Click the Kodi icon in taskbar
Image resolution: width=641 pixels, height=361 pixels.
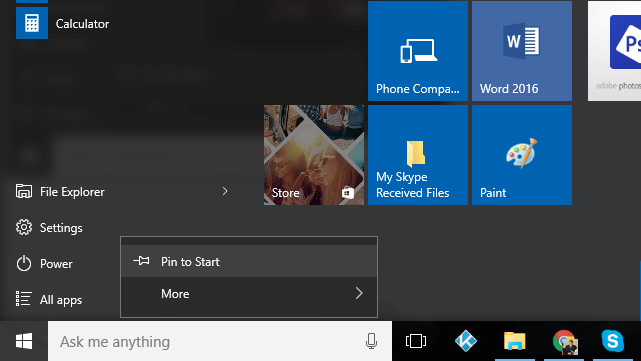(466, 341)
